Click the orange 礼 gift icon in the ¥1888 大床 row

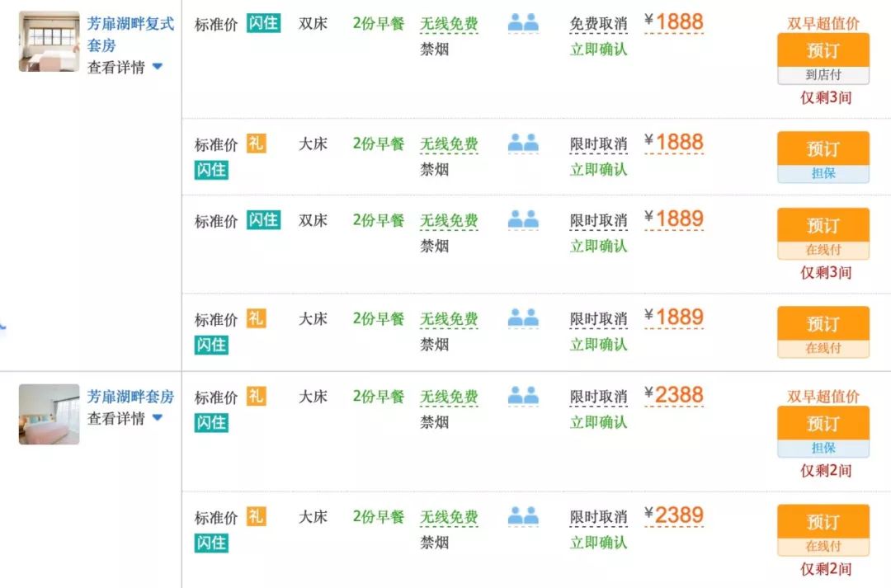[x=256, y=143]
